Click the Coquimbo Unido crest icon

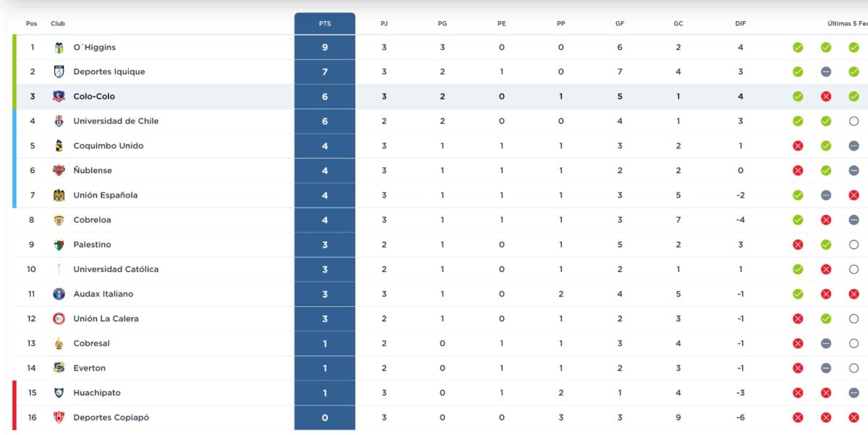59,146
